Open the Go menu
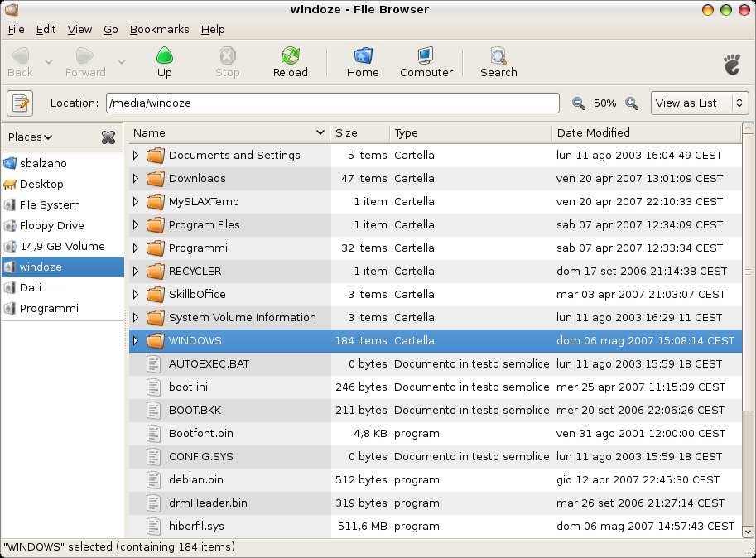The height and width of the screenshot is (558, 756). click(110, 30)
